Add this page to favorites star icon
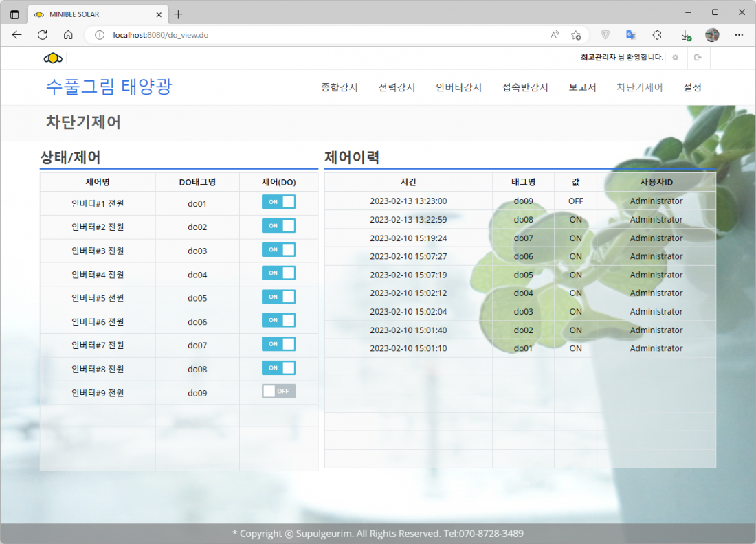The height and width of the screenshot is (544, 756). [x=576, y=35]
